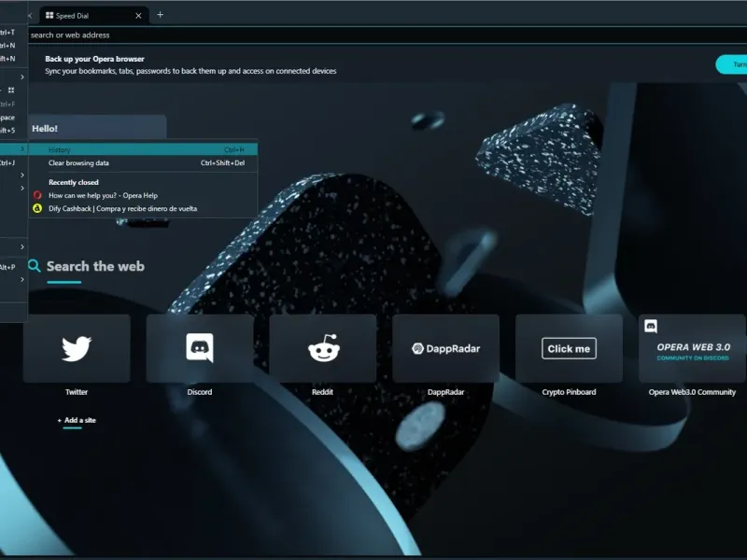Expand submenu arrow just below Ctrl+J
Image resolution: width=747 pixels, height=560 pixels.
click(21, 175)
